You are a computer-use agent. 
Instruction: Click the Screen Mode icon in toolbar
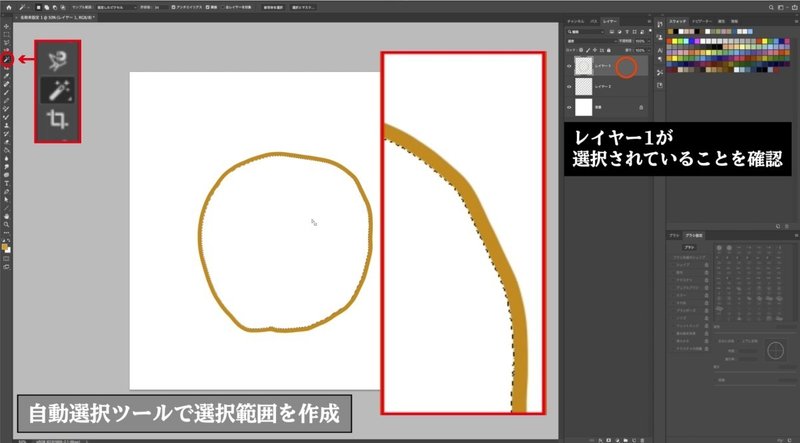7,267
